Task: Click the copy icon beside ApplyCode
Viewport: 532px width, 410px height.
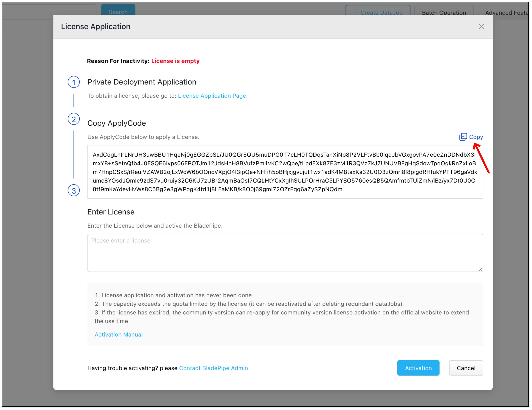Action: [x=463, y=137]
